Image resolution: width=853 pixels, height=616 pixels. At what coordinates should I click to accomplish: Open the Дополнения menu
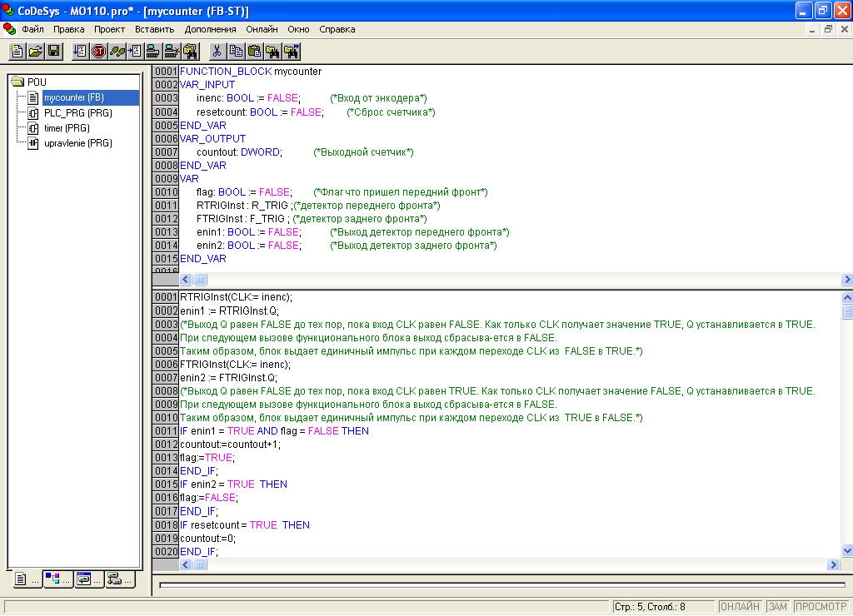(x=210, y=29)
